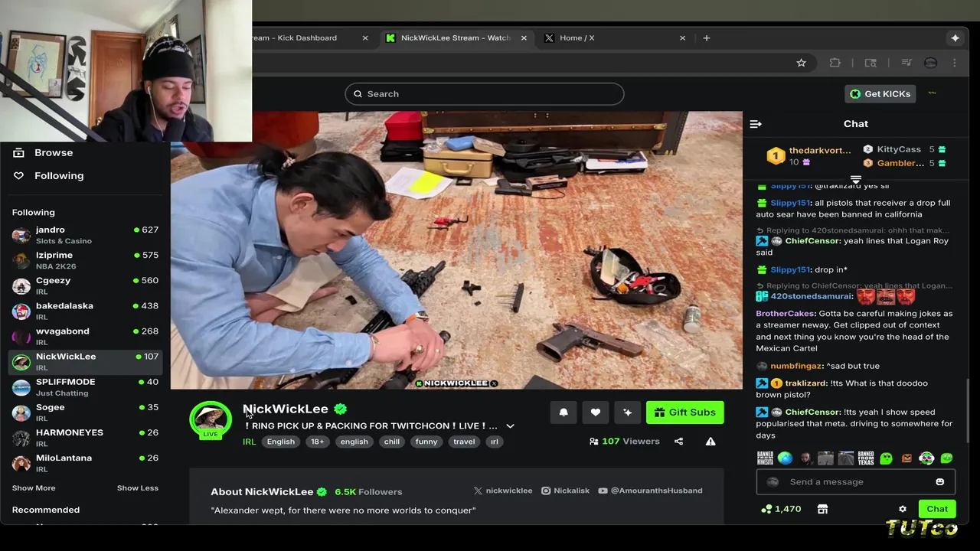Focus the Kick Search field
Screen dimensions: 980x551
point(484,93)
